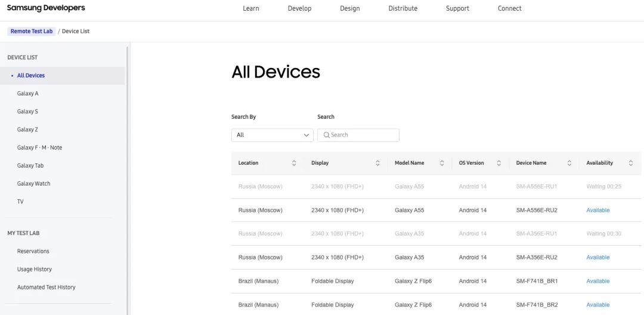The width and height of the screenshot is (644, 315).
Task: Open the Design menu
Action: 350,8
